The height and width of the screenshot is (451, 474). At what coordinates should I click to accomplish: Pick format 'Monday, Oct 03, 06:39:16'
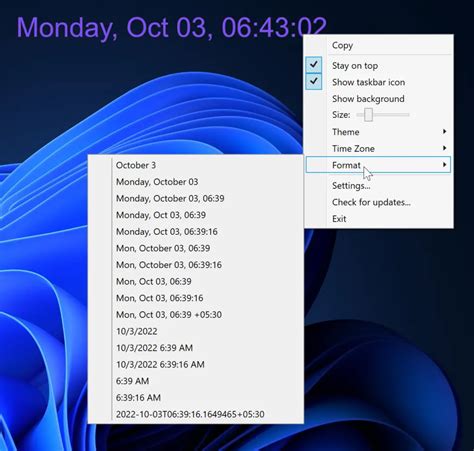pyautogui.click(x=196, y=232)
